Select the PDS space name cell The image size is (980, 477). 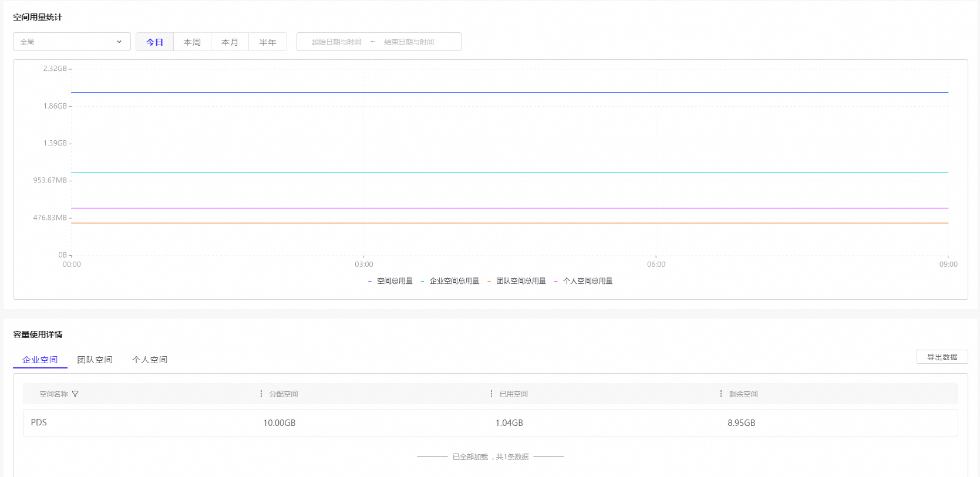tap(39, 422)
